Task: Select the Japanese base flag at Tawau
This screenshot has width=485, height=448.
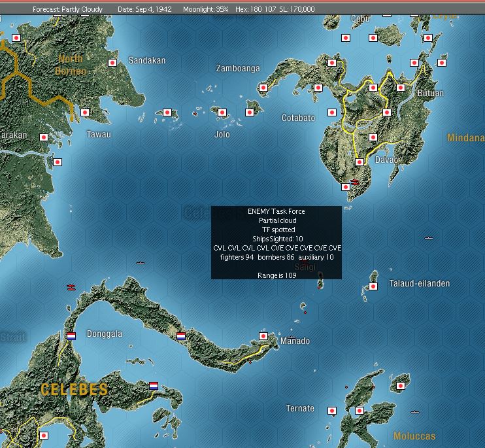Action: coord(85,112)
